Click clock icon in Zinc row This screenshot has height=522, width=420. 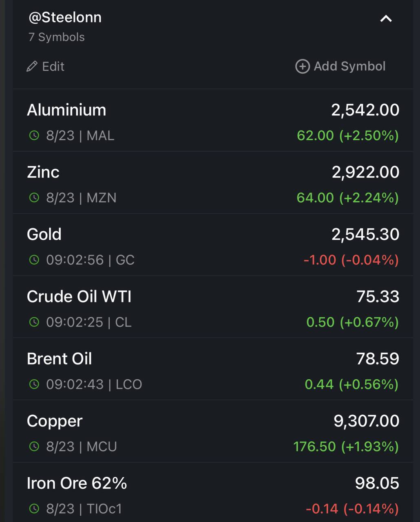[34, 198]
